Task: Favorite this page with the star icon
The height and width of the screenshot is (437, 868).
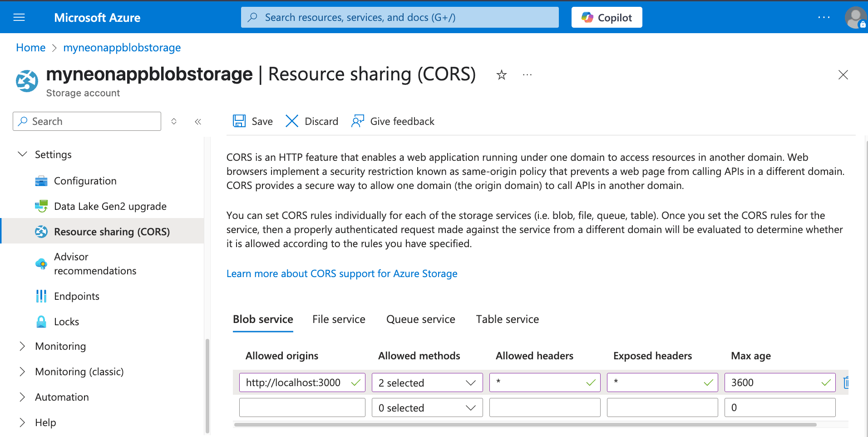Action: click(x=501, y=74)
